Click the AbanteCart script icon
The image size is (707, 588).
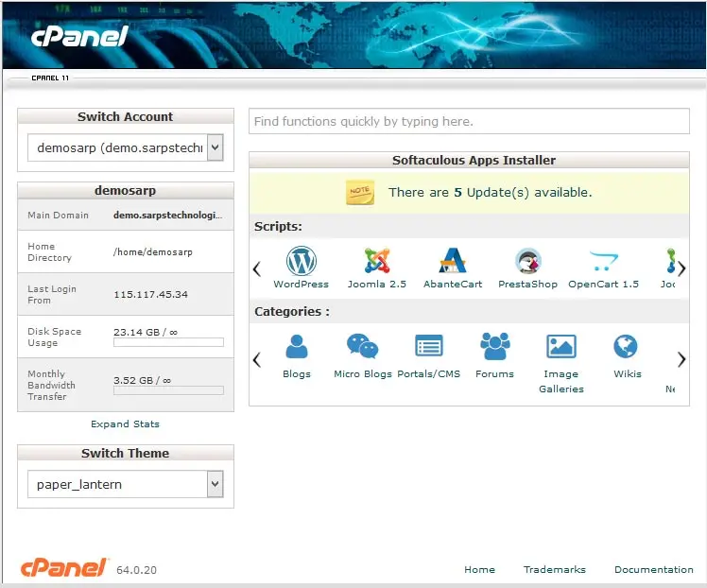click(x=453, y=262)
